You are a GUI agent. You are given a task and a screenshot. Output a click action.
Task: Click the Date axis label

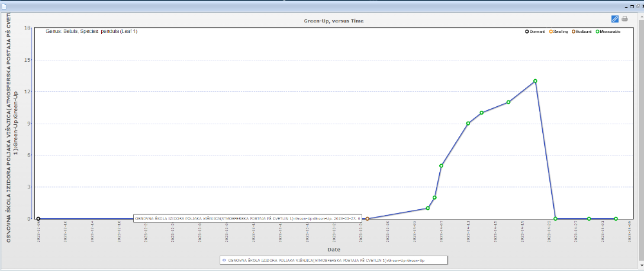(334, 249)
